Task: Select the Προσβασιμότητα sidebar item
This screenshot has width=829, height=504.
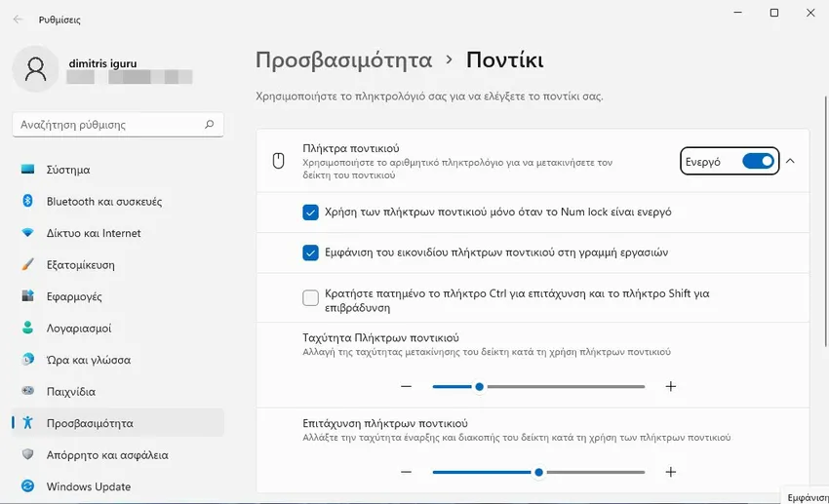Action: pos(118,423)
